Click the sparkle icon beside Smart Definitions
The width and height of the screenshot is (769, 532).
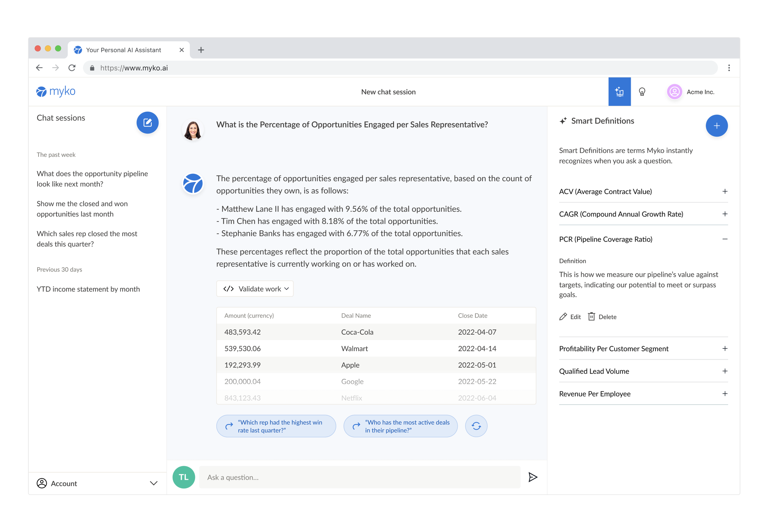563,121
